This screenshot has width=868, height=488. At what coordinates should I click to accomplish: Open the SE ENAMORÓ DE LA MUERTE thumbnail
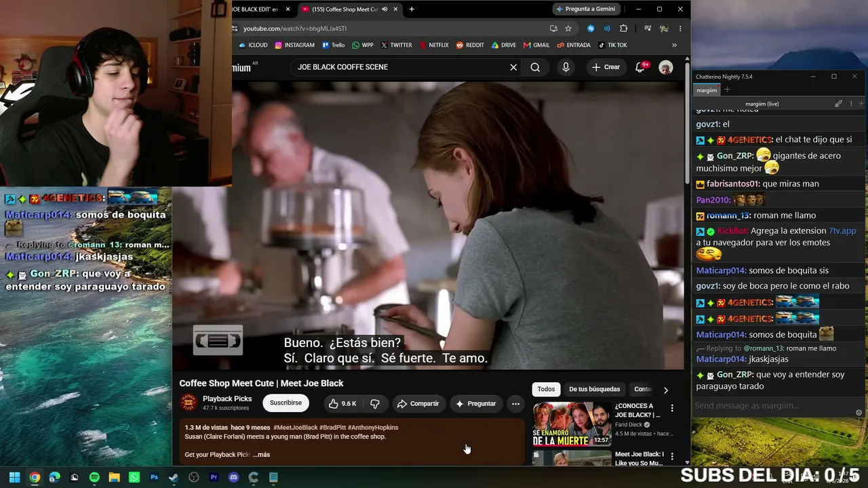572,424
